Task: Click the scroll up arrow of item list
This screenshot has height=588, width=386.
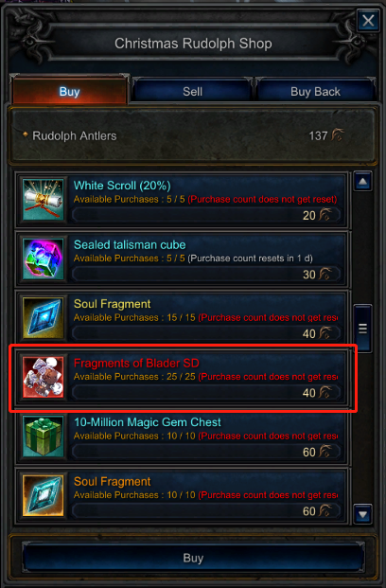Action: 362,182
